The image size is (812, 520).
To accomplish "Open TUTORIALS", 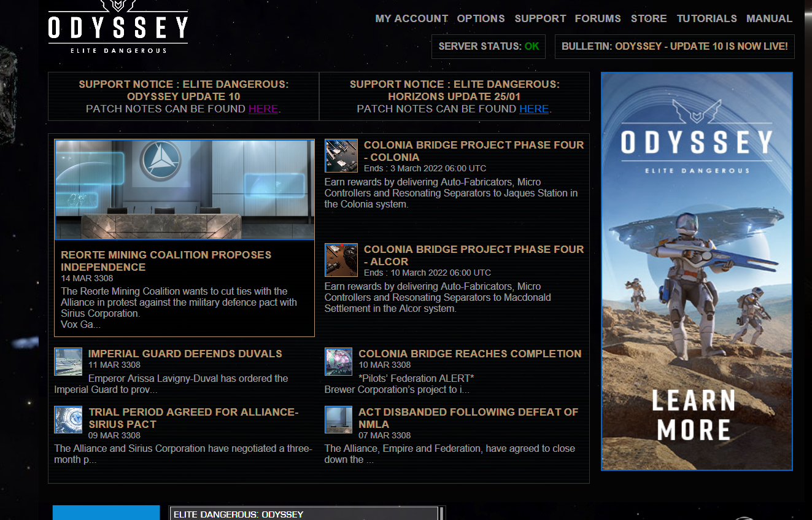I will [x=706, y=18].
